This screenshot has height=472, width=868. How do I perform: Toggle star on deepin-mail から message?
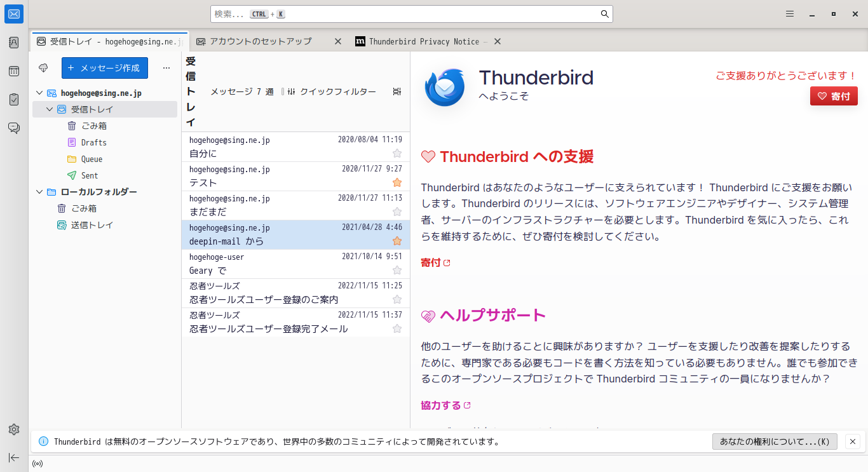click(397, 241)
